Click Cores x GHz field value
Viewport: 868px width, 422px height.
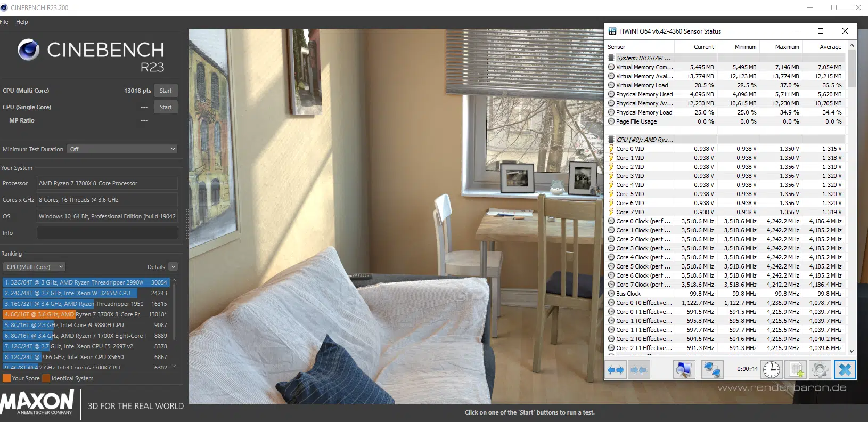click(x=108, y=200)
